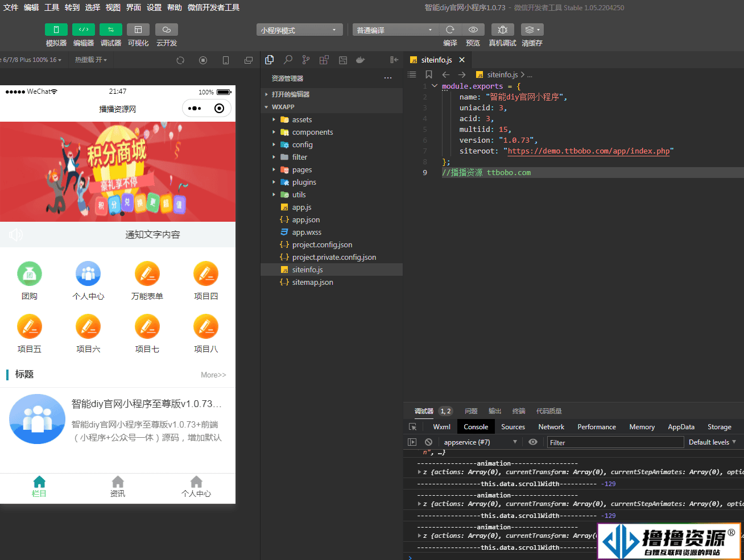Click the simulator stop record icon

click(203, 60)
